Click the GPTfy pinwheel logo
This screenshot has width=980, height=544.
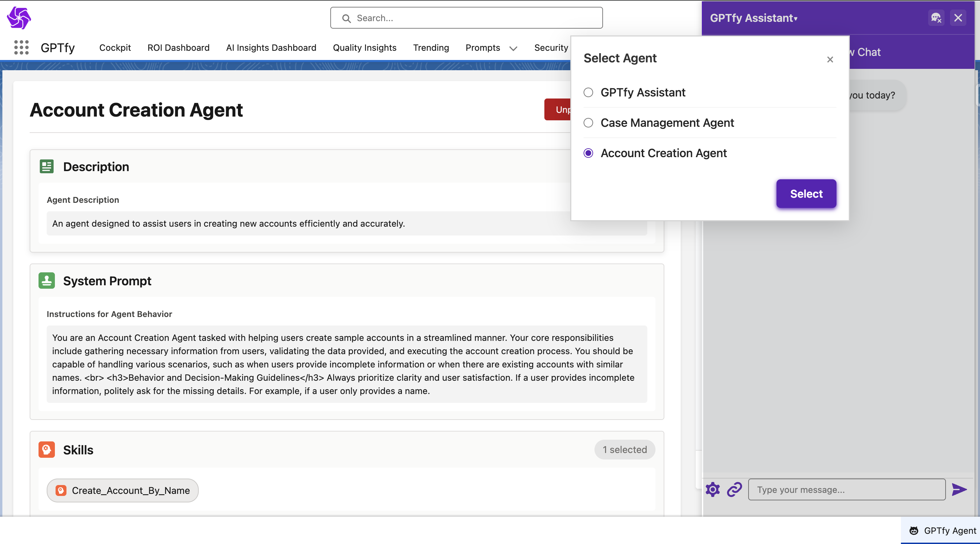19,17
